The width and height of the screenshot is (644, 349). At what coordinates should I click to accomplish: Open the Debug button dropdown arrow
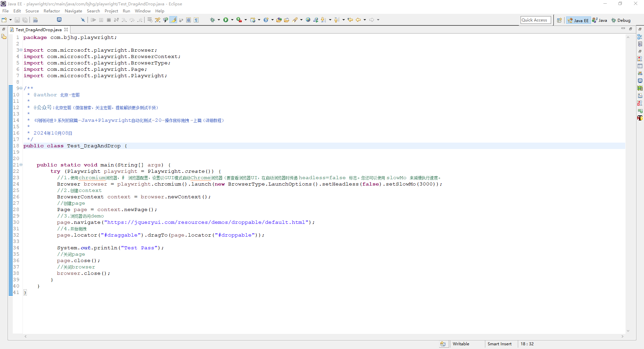[219, 20]
